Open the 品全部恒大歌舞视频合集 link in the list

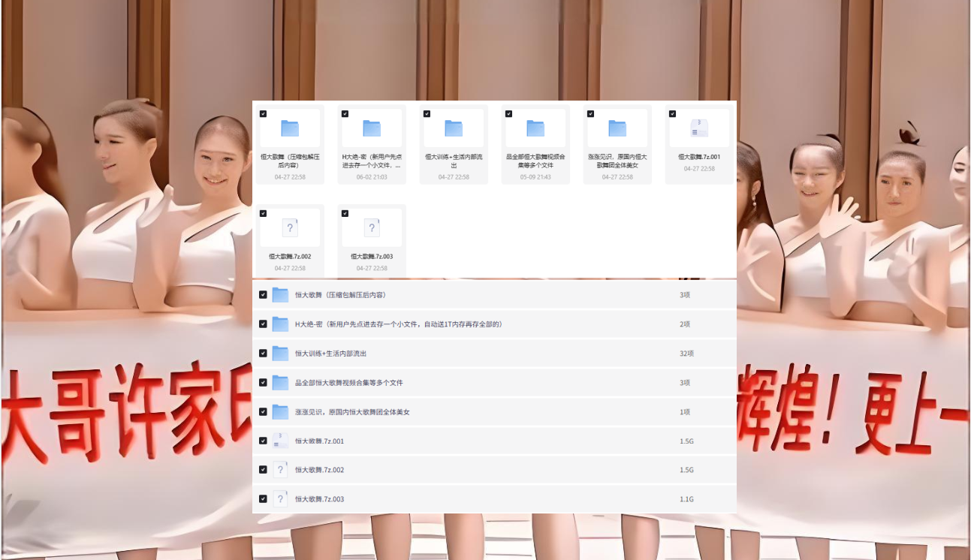348,382
